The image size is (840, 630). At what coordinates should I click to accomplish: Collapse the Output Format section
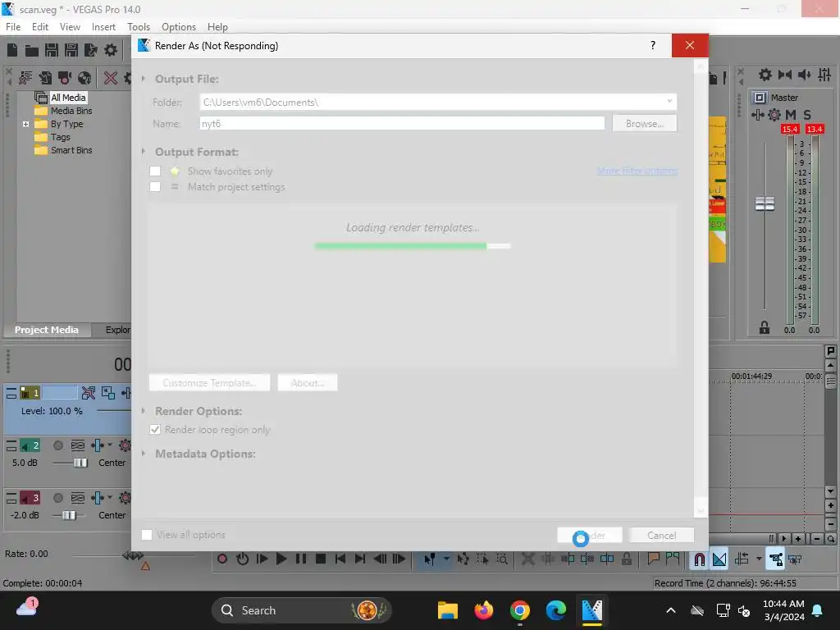tap(144, 152)
